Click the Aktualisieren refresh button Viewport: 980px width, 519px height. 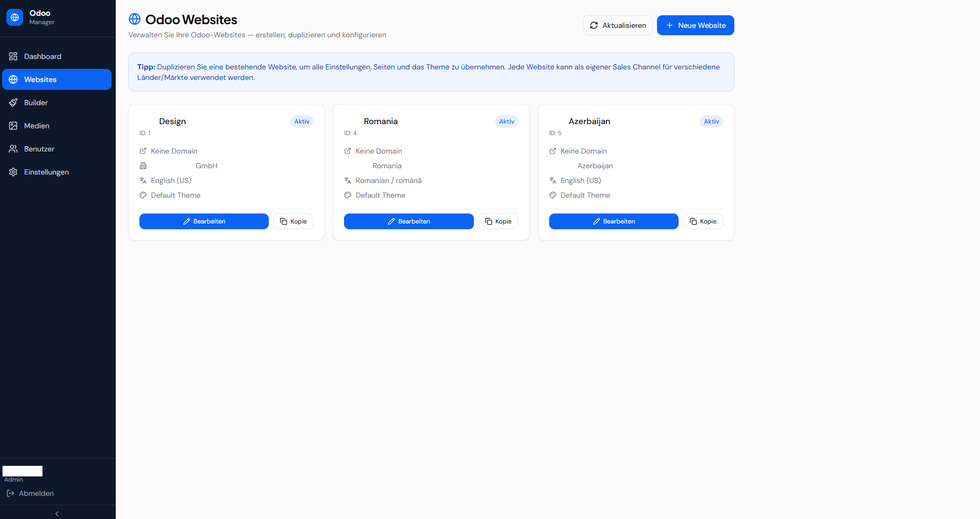click(x=618, y=25)
